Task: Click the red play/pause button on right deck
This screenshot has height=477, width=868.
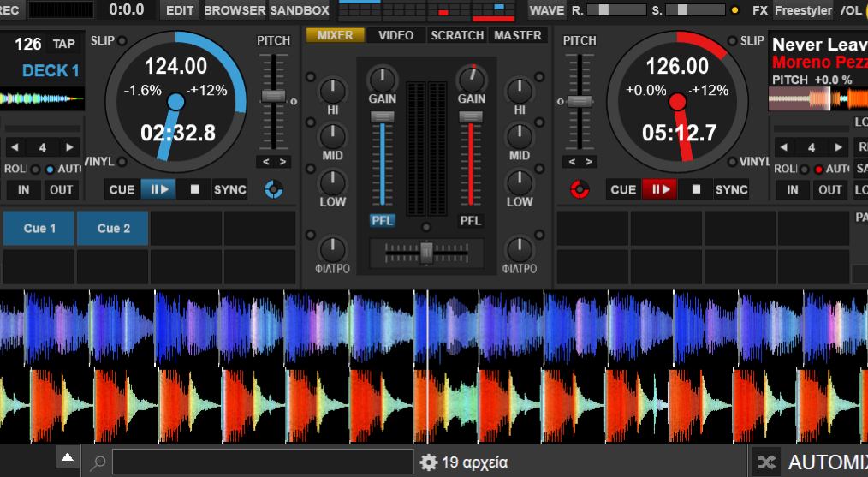Action: point(659,189)
